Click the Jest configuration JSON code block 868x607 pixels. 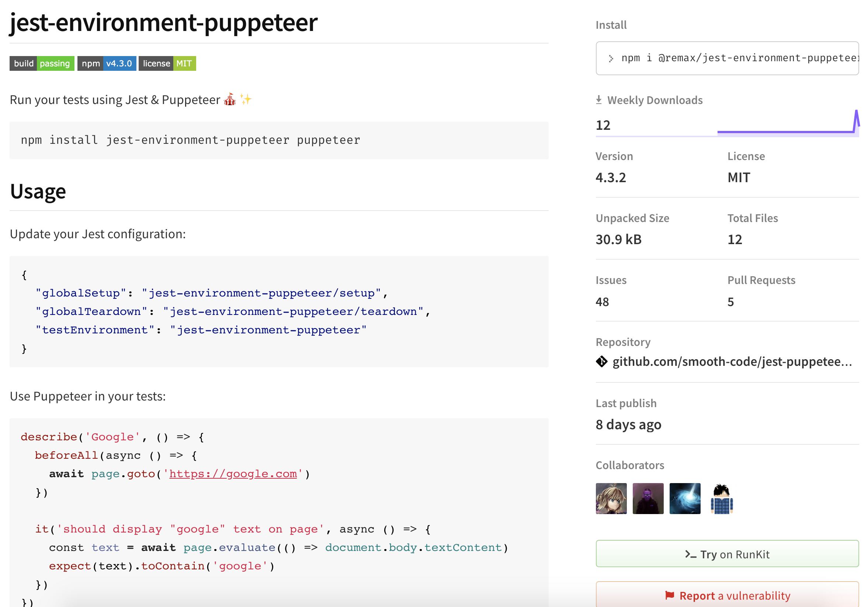[x=279, y=311]
